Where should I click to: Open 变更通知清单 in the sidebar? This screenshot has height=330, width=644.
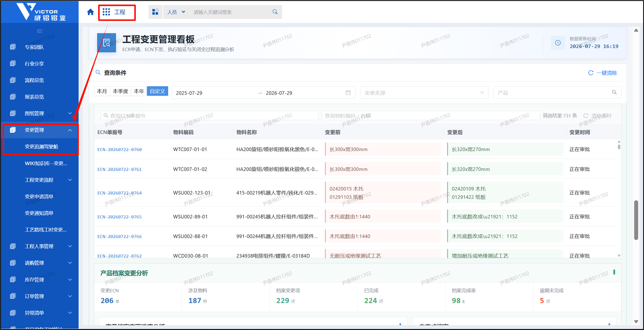pyautogui.click(x=39, y=213)
